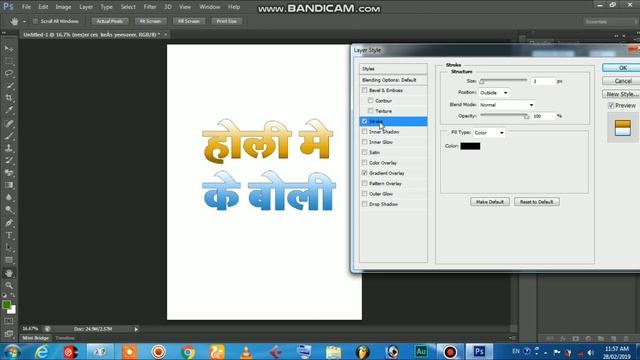
Task: Select the History Brush tool
Action: [x=9, y=160]
